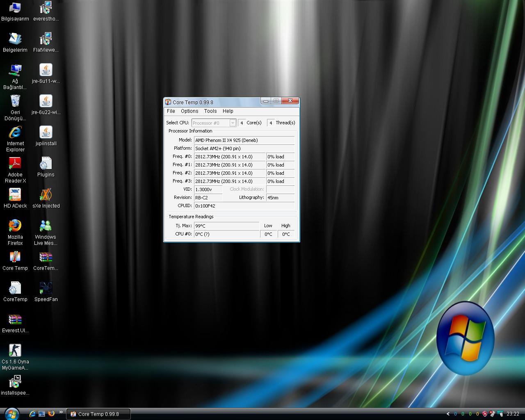The width and height of the screenshot is (525, 420).
Task: Click the Tj. Max value 99°C
Action: click(x=226, y=226)
